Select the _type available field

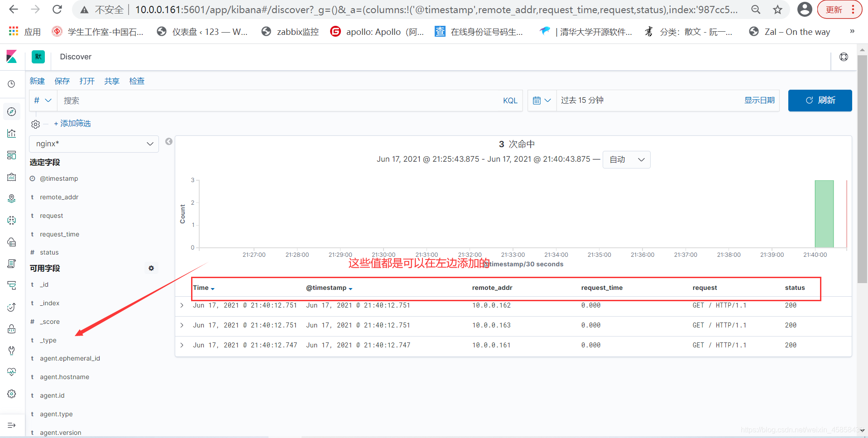click(x=48, y=341)
